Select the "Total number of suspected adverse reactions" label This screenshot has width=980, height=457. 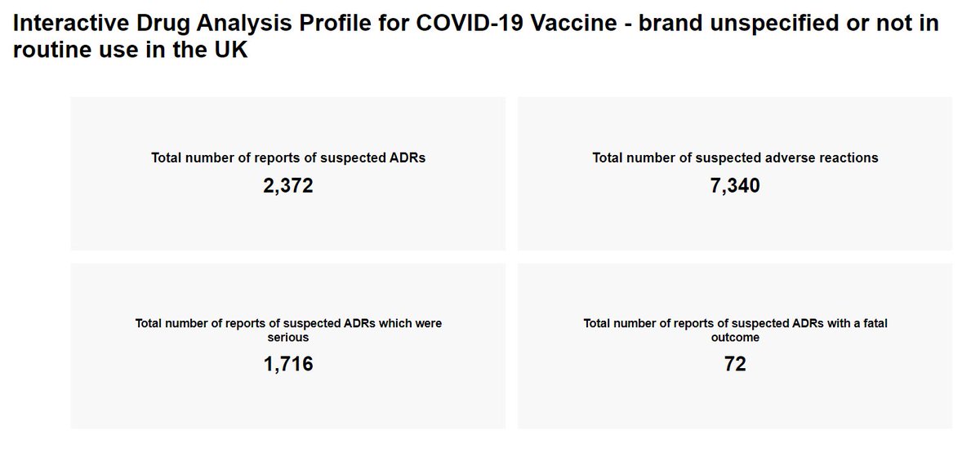point(735,158)
